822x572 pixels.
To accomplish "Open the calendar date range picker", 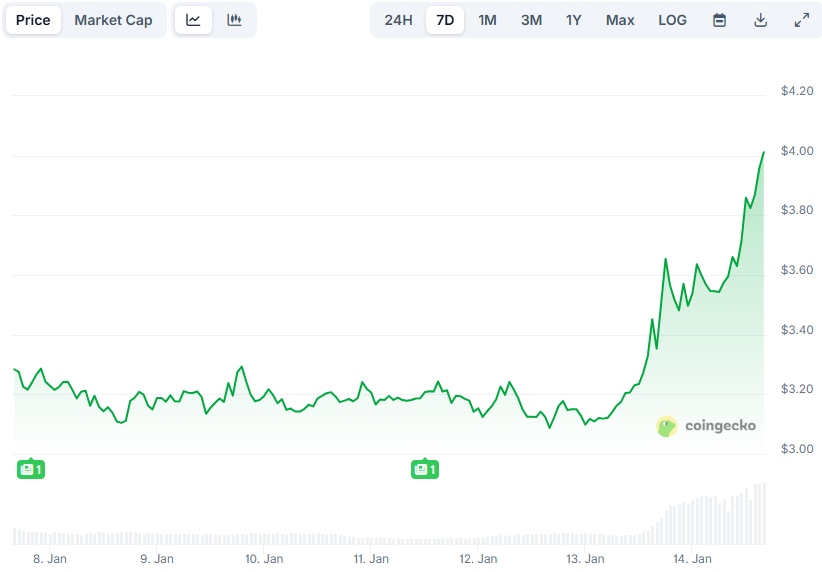I will (x=719, y=20).
